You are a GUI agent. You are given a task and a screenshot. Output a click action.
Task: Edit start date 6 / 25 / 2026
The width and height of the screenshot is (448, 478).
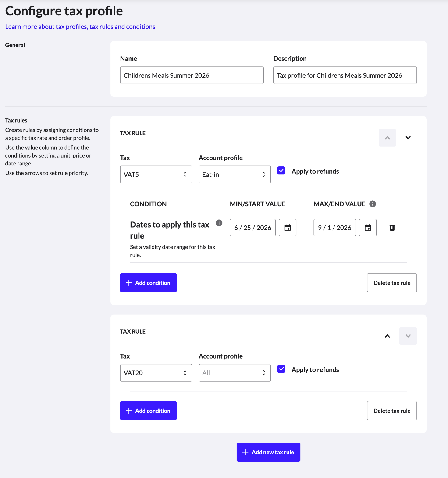253,228
